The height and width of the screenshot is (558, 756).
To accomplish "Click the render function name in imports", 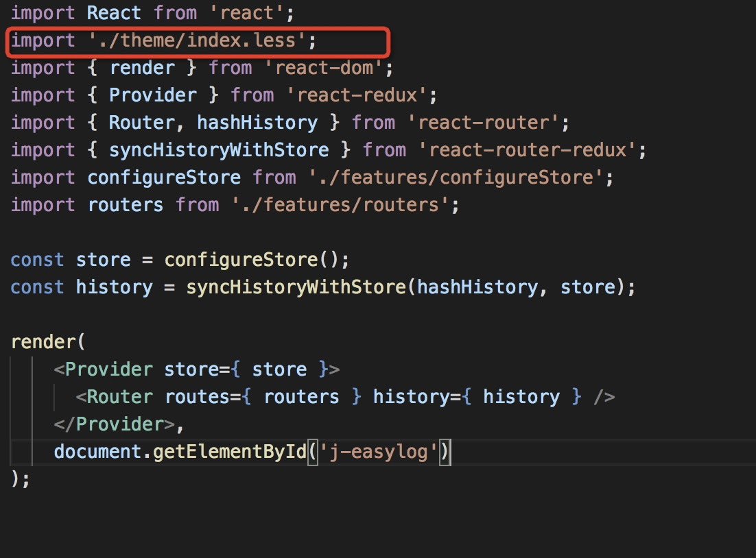I will [142, 67].
